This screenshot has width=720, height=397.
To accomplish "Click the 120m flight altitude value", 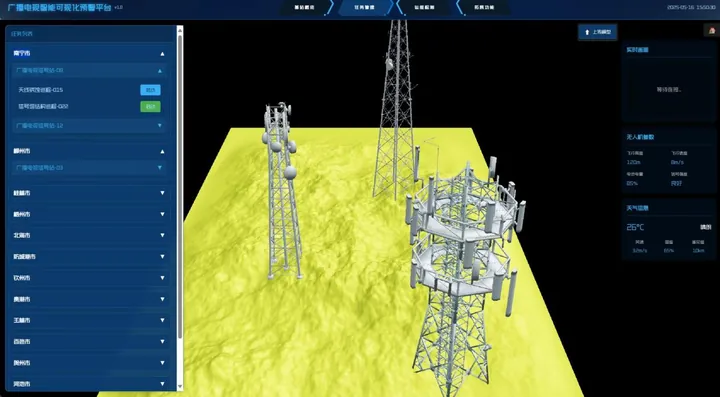I will tap(633, 162).
